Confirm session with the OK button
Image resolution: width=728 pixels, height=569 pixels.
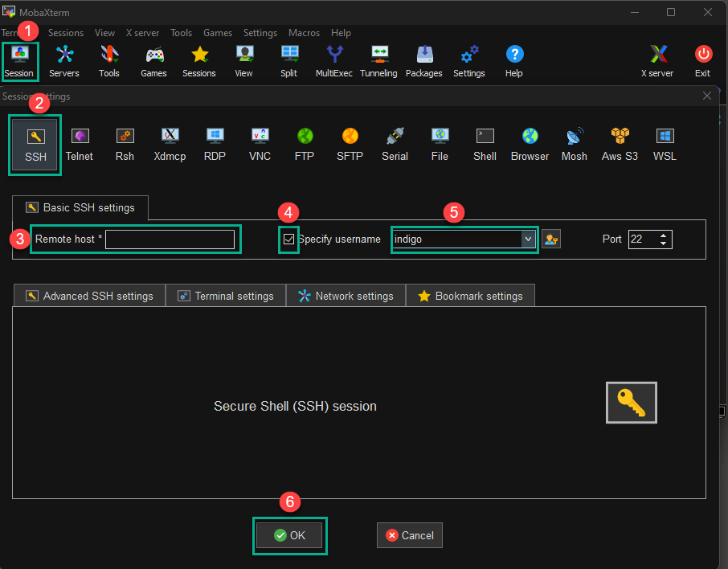[x=290, y=535]
